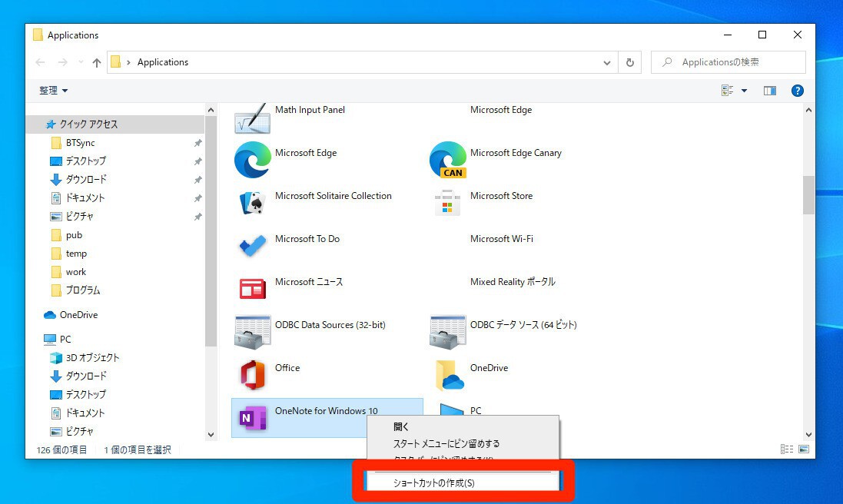Viewport: 843px width, 504px height.
Task: Open pinned デスクトップ under quick access
Action: tap(86, 161)
